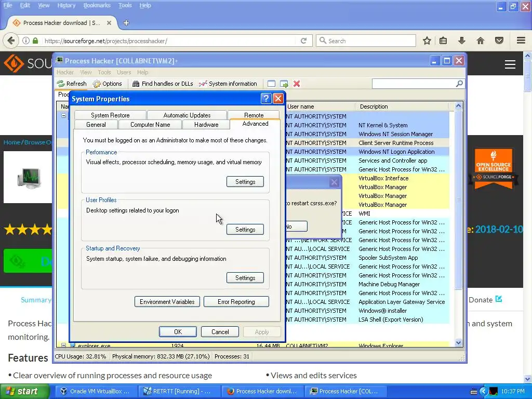Switch to the Remote tab
This screenshot has height=399, width=532.
click(254, 115)
